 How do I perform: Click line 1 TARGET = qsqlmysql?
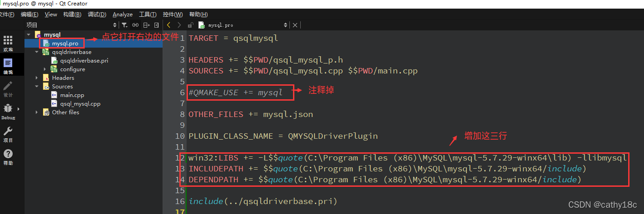tap(233, 38)
